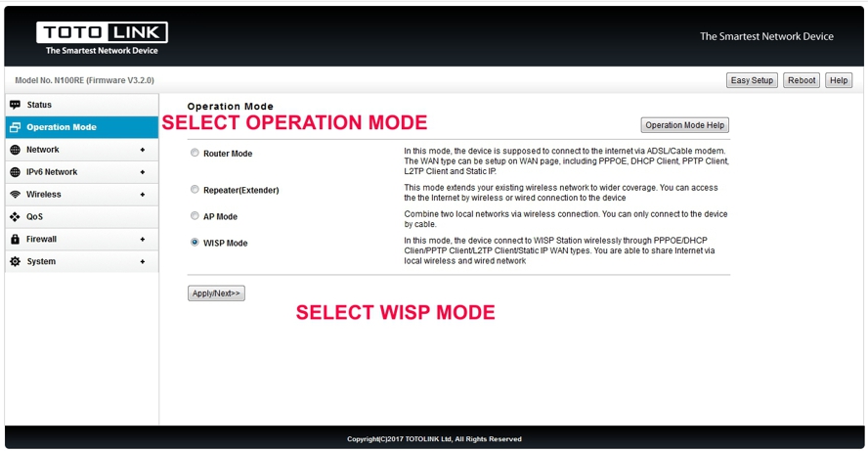The height and width of the screenshot is (451, 868).
Task: Open the Status menu item
Action: point(82,105)
